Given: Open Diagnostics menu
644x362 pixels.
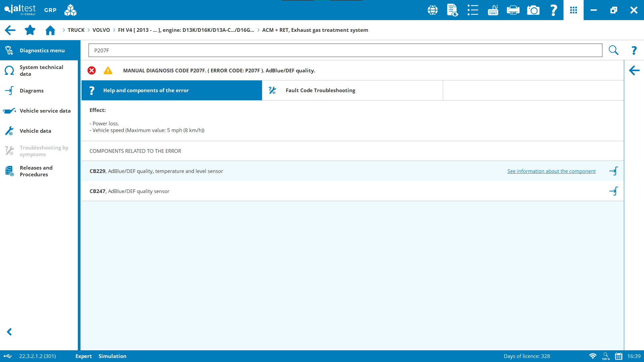Looking at the screenshot, I should coord(40,50).
